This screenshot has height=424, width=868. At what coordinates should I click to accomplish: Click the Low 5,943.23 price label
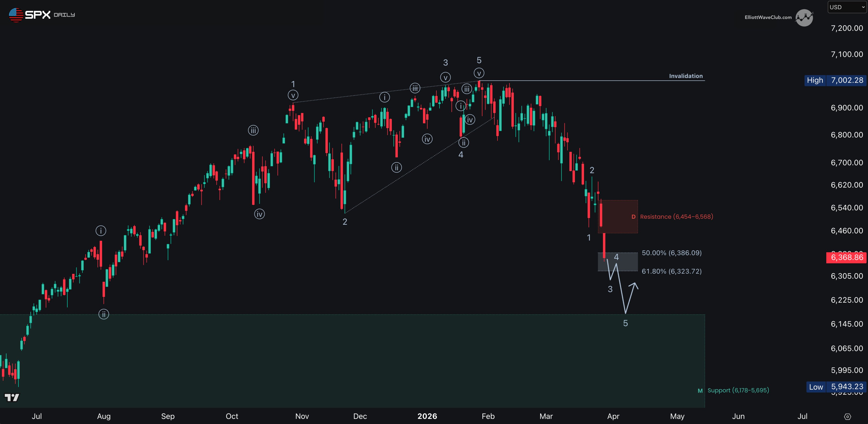836,387
